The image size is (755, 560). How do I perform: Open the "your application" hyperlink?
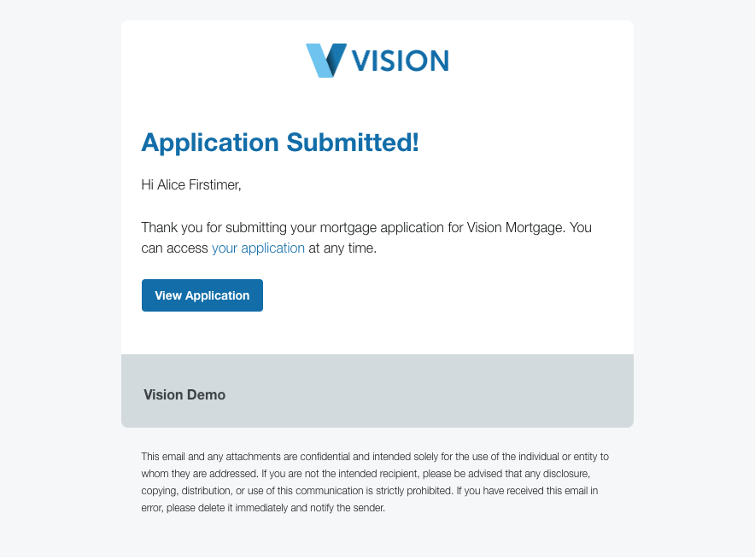coord(258,248)
